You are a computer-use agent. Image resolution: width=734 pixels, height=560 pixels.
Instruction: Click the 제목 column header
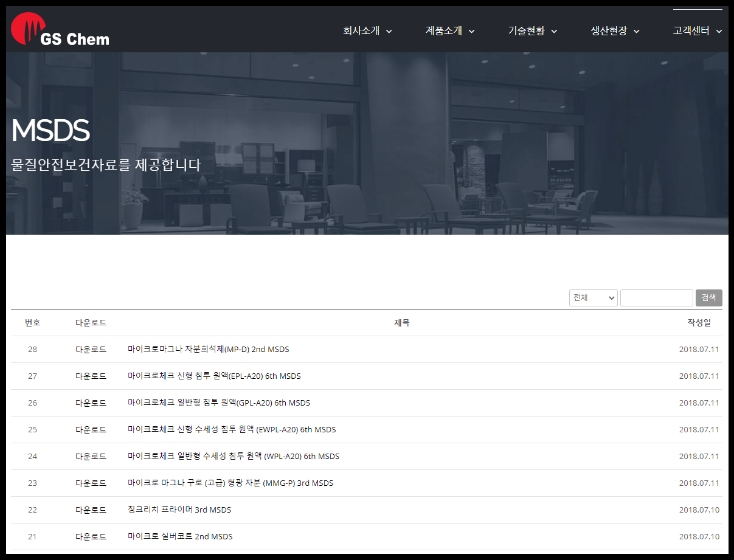click(x=402, y=323)
